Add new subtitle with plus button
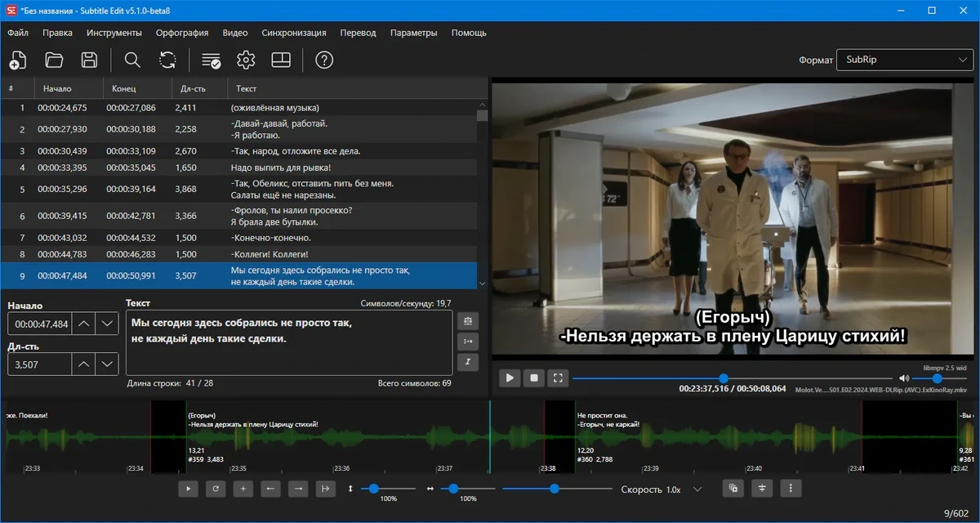This screenshot has width=980, height=523. pos(243,489)
